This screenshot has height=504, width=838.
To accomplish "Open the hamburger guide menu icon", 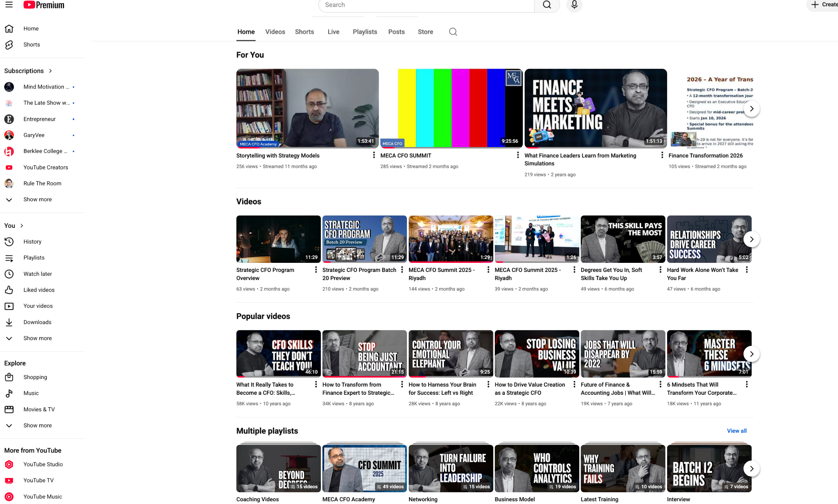I will (9, 5).
